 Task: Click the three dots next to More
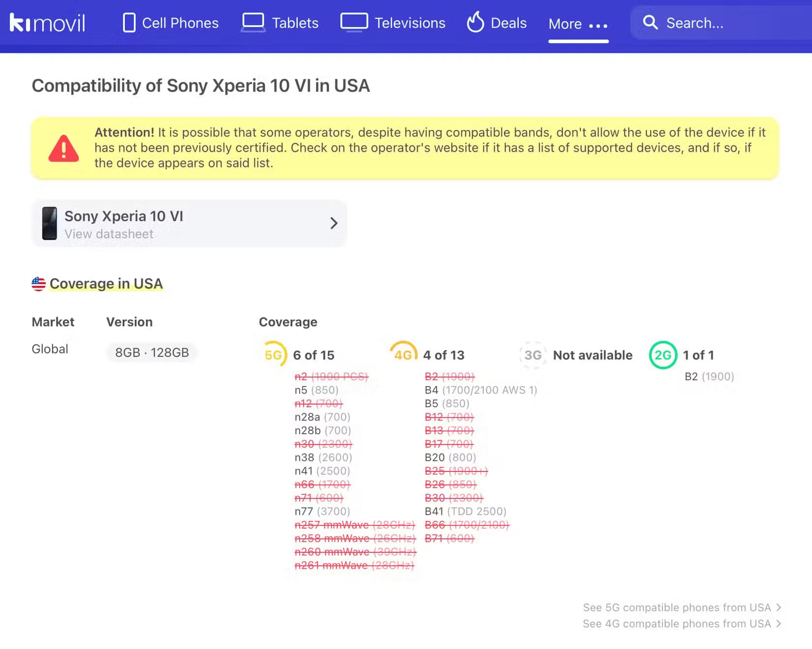(598, 26)
